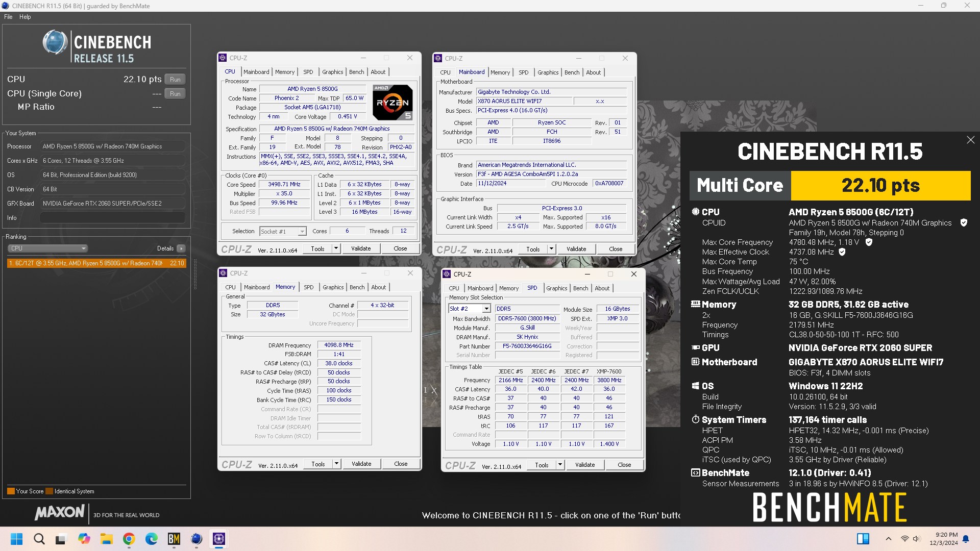The width and height of the screenshot is (980, 551).
Task: Switch to Bench tab in CPU-Z CPU window
Action: [x=357, y=72]
